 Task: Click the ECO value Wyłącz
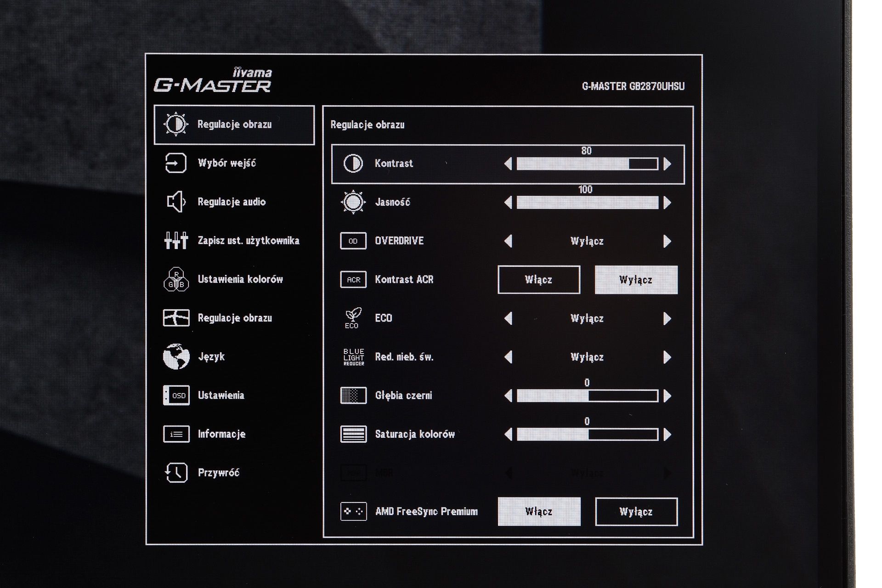click(x=587, y=318)
